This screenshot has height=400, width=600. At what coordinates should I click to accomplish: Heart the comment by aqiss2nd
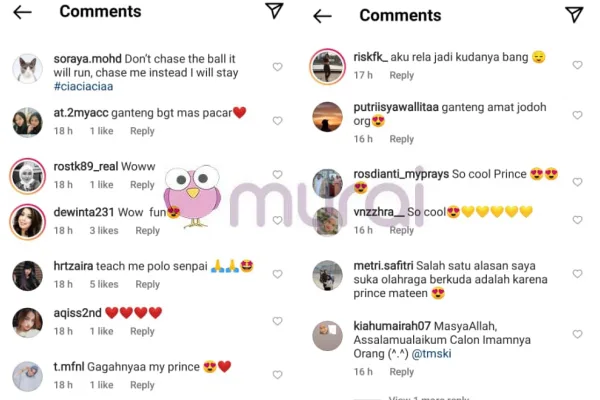pos(277,321)
